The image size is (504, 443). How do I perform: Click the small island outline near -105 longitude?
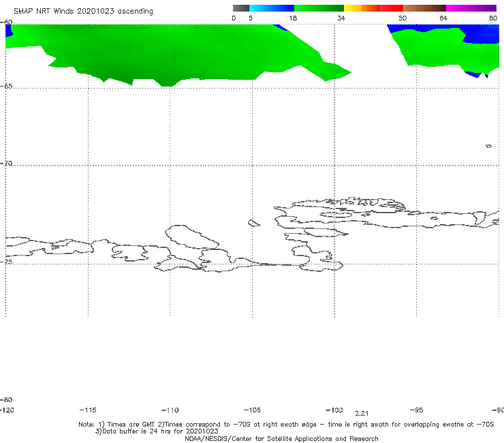point(254,223)
